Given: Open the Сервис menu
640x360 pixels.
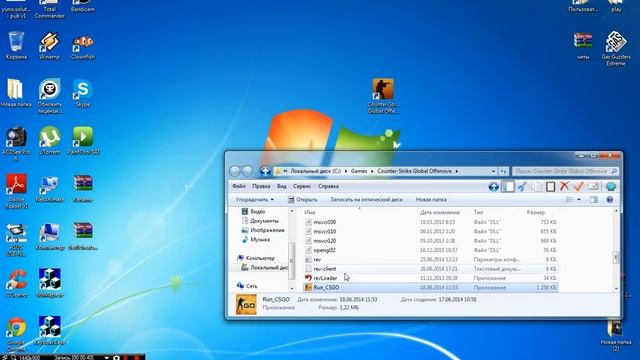Looking at the screenshot, I should click(302, 186).
